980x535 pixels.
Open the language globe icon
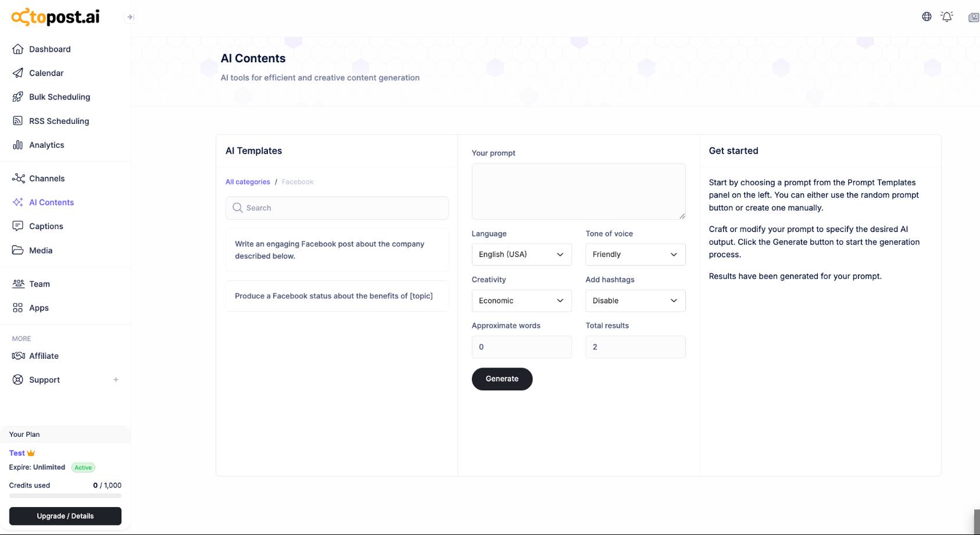point(927,17)
